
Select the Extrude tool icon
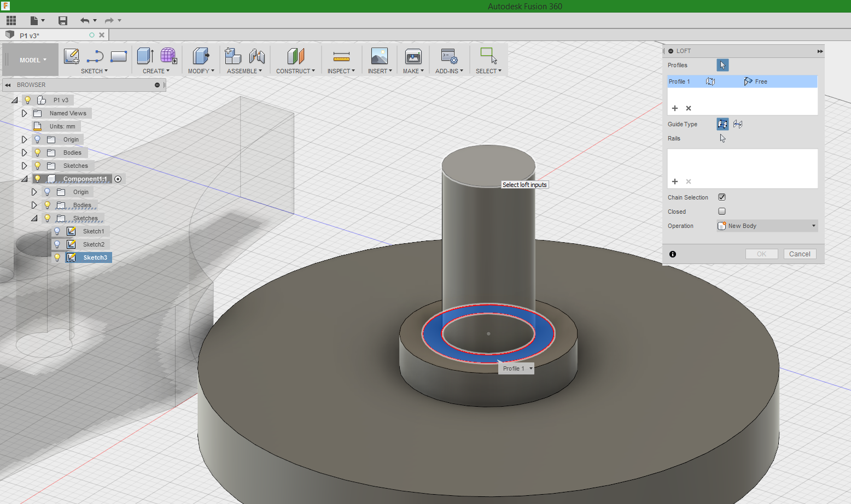pos(145,56)
